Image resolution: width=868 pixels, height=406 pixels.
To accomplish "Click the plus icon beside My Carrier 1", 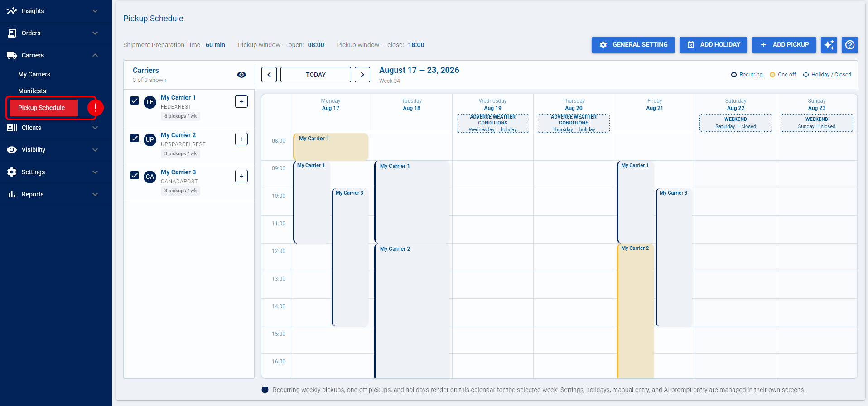I will tap(241, 101).
